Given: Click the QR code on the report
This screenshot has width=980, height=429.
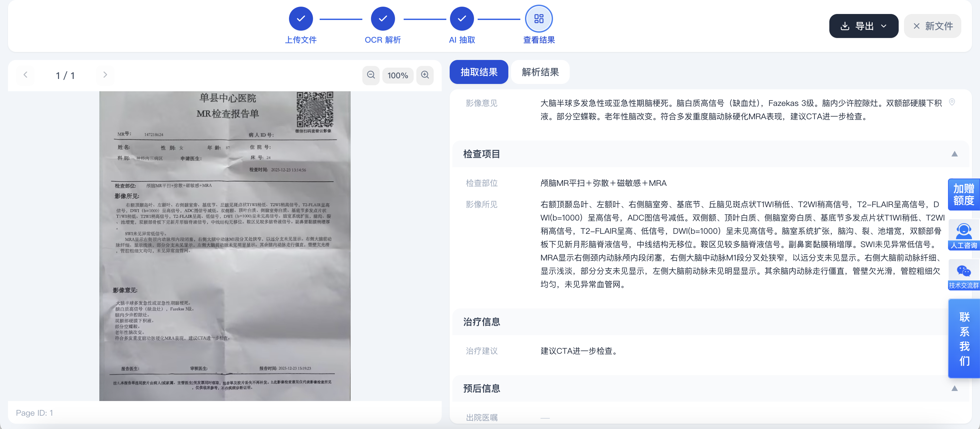Looking at the screenshot, I should [x=315, y=110].
